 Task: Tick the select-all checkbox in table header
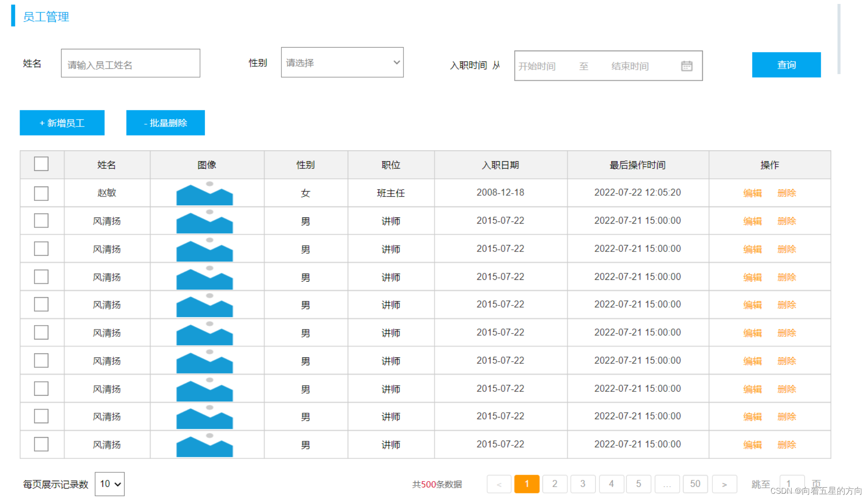pyautogui.click(x=41, y=164)
